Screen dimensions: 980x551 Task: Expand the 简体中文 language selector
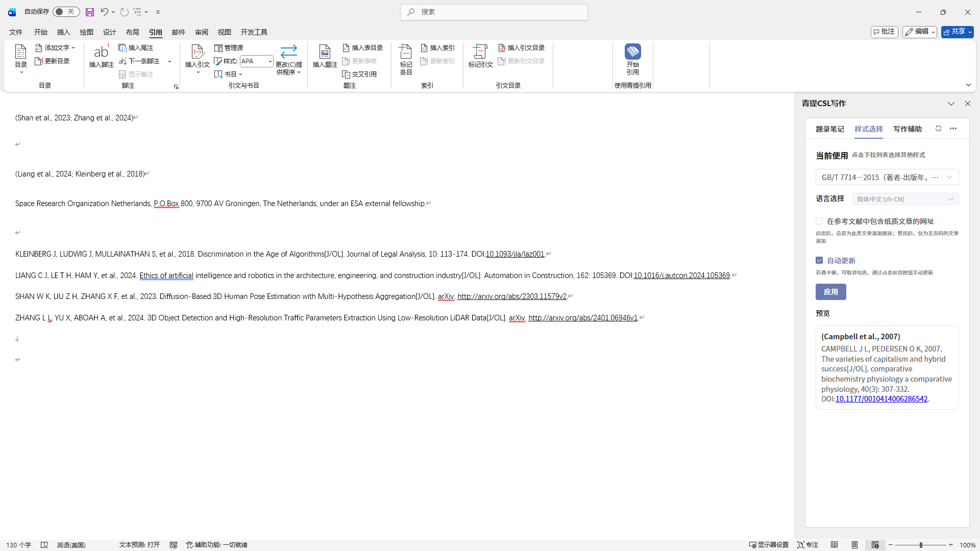905,199
